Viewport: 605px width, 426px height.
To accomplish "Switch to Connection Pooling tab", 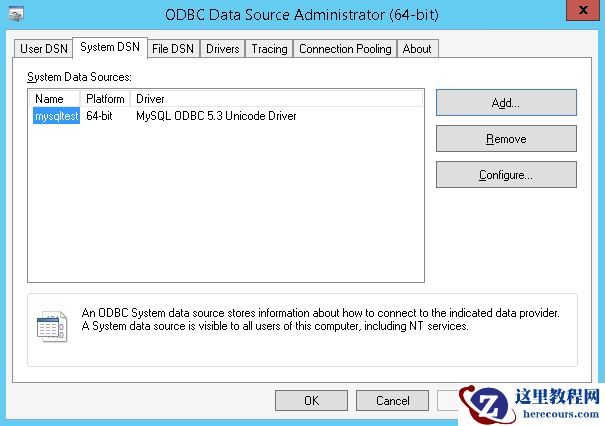I will click(x=345, y=48).
